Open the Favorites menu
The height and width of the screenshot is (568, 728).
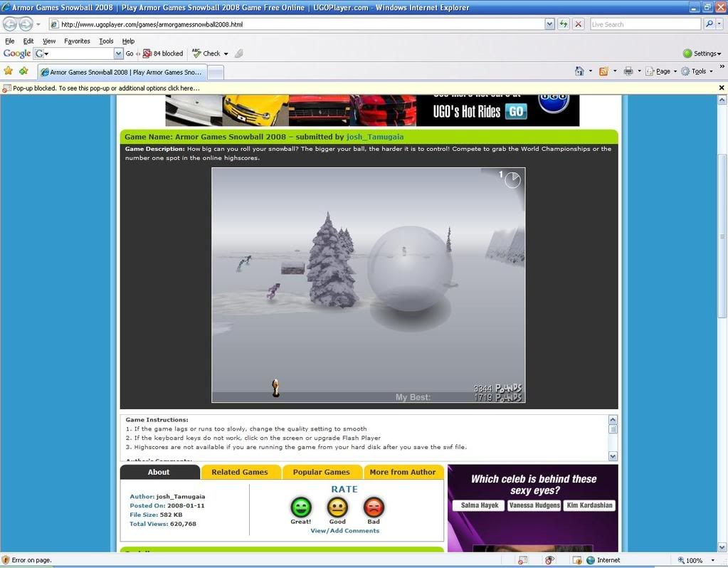pyautogui.click(x=77, y=41)
